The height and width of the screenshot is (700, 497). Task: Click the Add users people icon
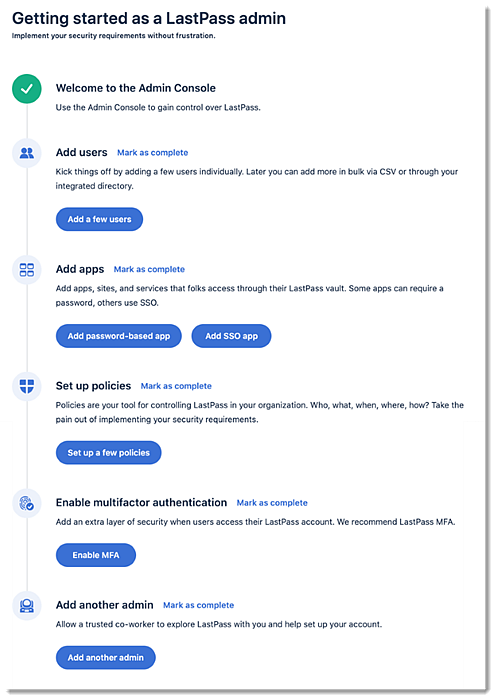[x=27, y=153]
